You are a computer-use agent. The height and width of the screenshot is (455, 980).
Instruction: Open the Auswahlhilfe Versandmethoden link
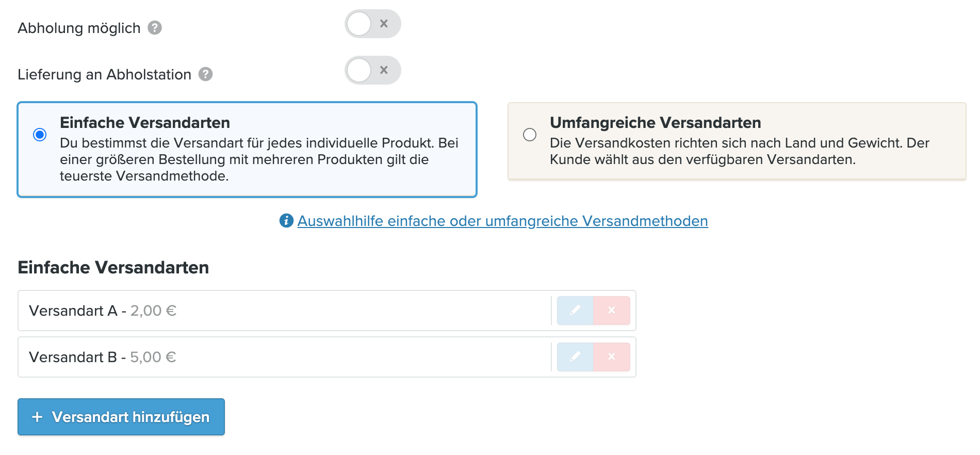502,221
